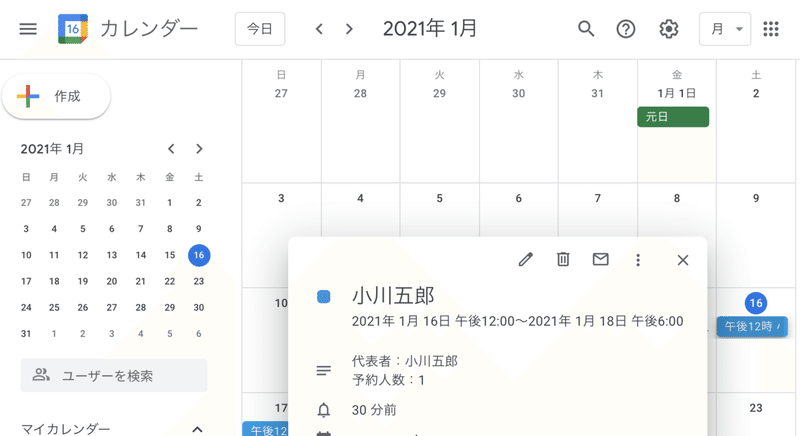The width and height of the screenshot is (800, 436).
Task: Open the 元日 holiday event
Action: pos(673,117)
